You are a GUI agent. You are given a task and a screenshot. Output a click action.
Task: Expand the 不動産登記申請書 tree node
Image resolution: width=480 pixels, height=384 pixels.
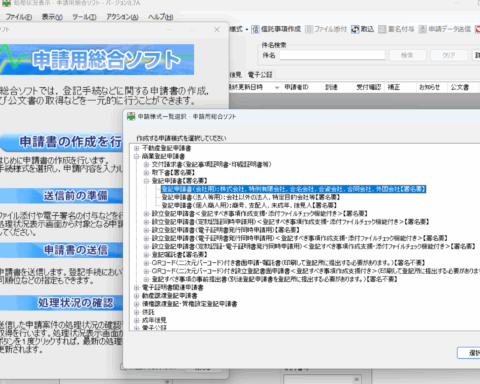[136, 148]
